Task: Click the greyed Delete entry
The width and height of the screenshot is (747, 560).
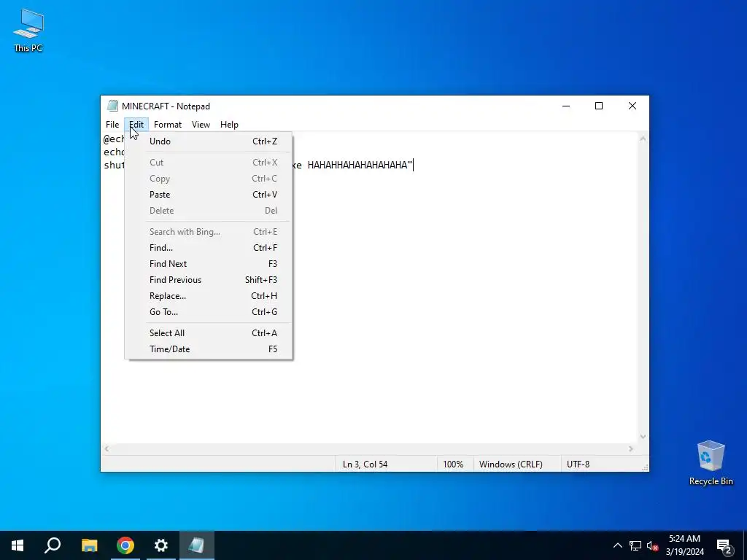Action: 209,211
